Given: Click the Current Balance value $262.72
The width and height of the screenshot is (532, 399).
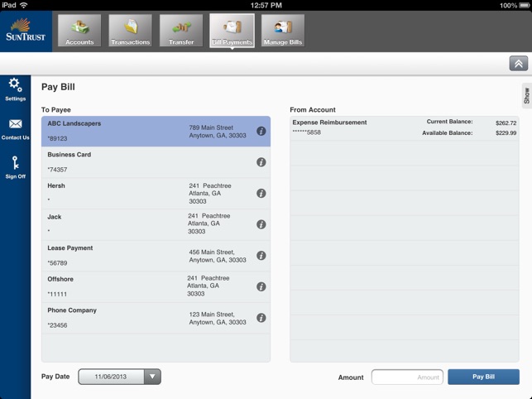Looking at the screenshot, I should coord(506,123).
